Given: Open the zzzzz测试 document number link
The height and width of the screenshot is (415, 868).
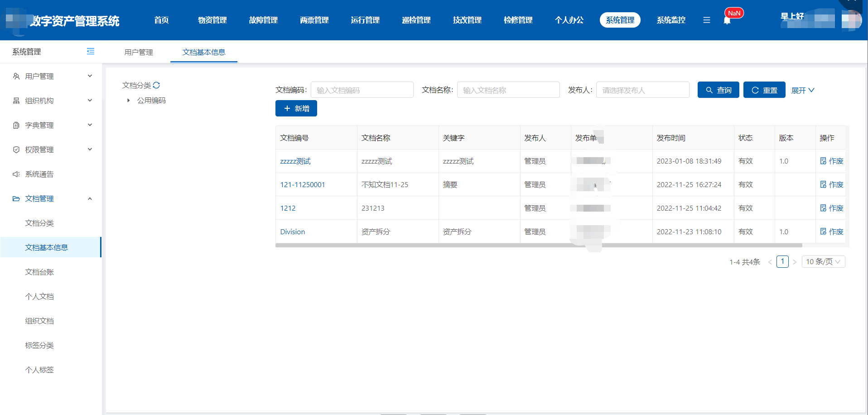Looking at the screenshot, I should [x=295, y=161].
